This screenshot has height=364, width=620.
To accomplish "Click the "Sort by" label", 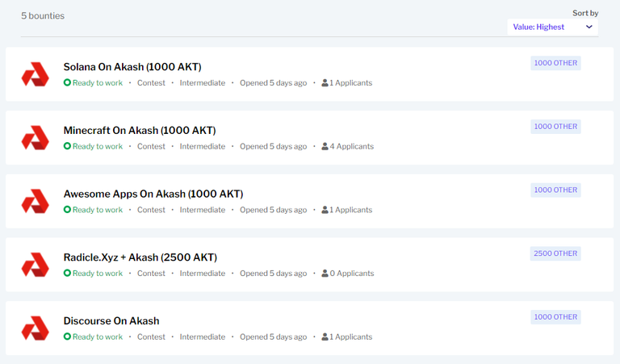I will click(x=585, y=13).
